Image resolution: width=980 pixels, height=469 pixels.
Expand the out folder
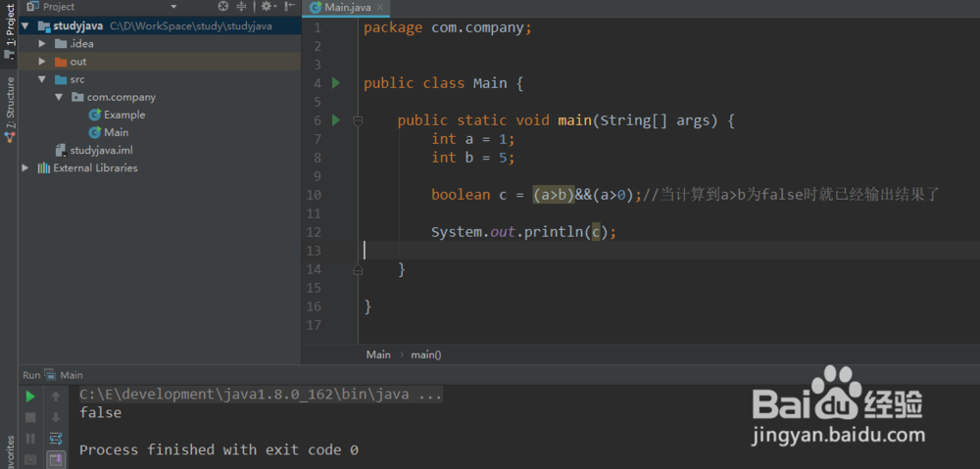pos(42,62)
